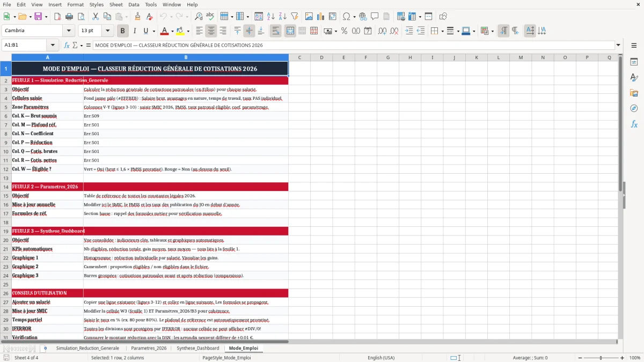Open Name Box dropdown arrow
Viewport: 644px width, 362px height.
[x=53, y=45]
